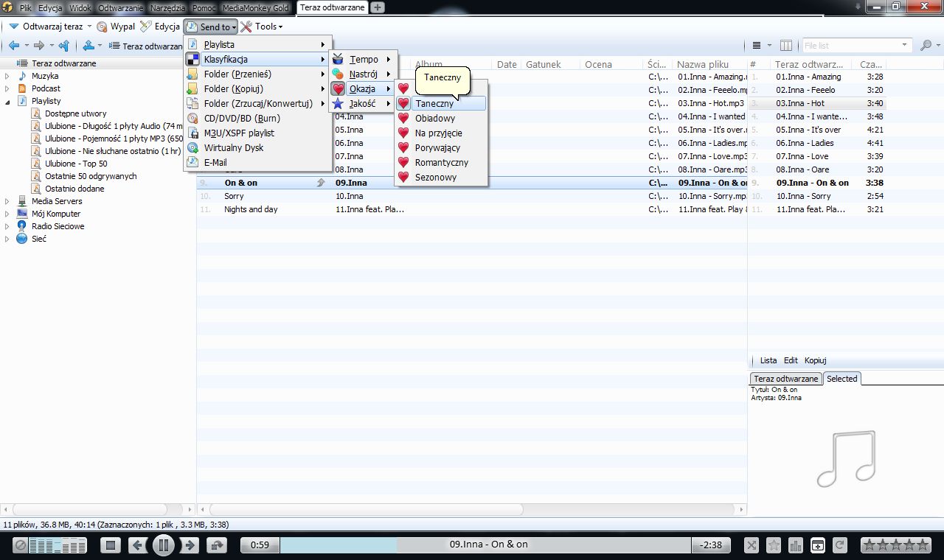
Task: Select Radio Sieciowe in tree
Action: tap(58, 226)
